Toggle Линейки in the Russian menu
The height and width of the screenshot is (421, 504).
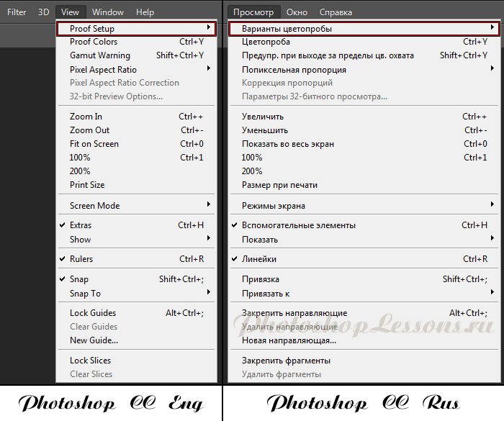tap(259, 259)
